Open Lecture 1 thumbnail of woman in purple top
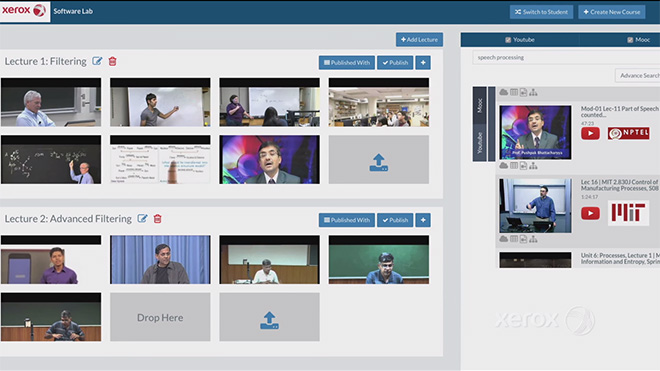The height and width of the screenshot is (371, 660). pyautogui.click(x=269, y=102)
